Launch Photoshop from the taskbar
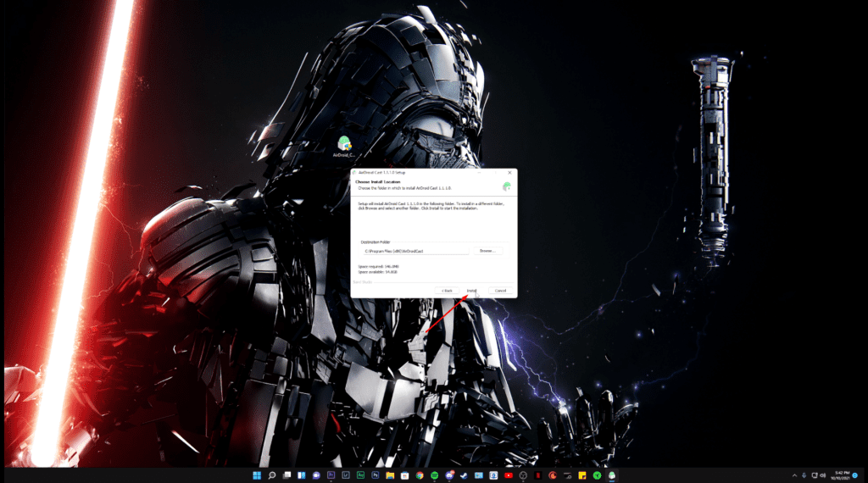868x483 pixels. (376, 475)
